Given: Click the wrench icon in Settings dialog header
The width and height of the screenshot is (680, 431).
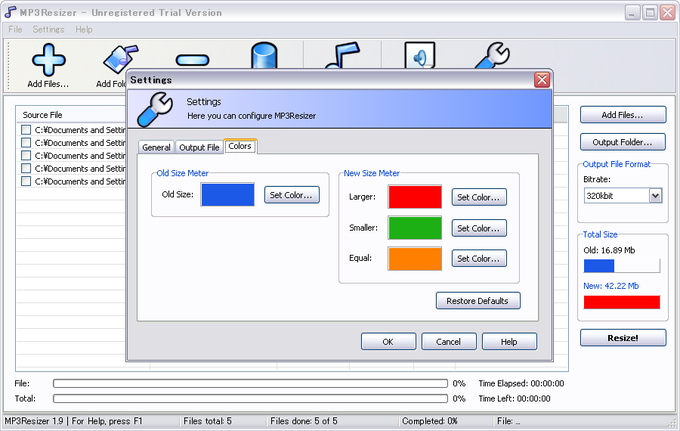Looking at the screenshot, I should 155,109.
